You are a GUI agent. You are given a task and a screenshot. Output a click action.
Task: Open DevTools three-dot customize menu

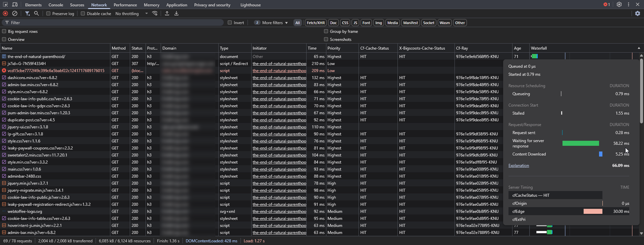(x=628, y=5)
